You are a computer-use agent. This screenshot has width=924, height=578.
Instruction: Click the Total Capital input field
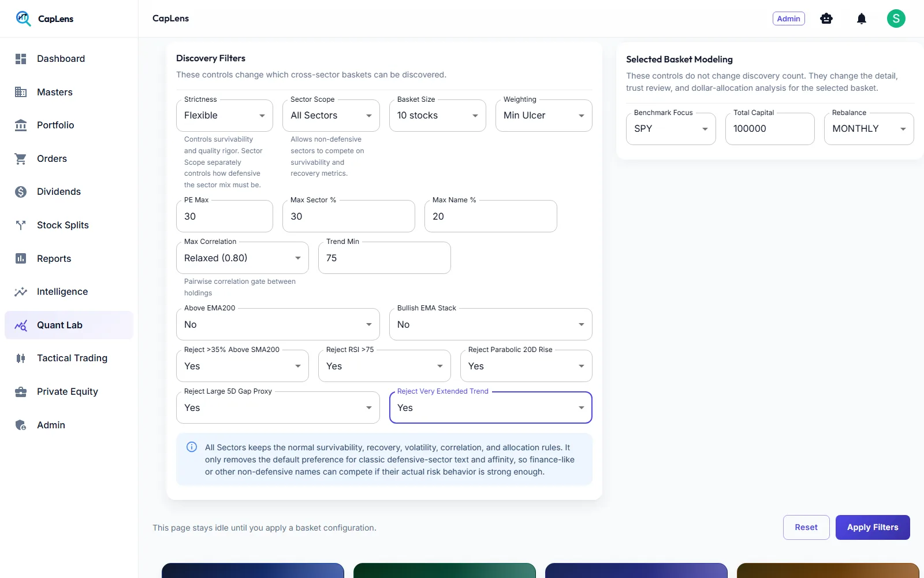pos(770,129)
